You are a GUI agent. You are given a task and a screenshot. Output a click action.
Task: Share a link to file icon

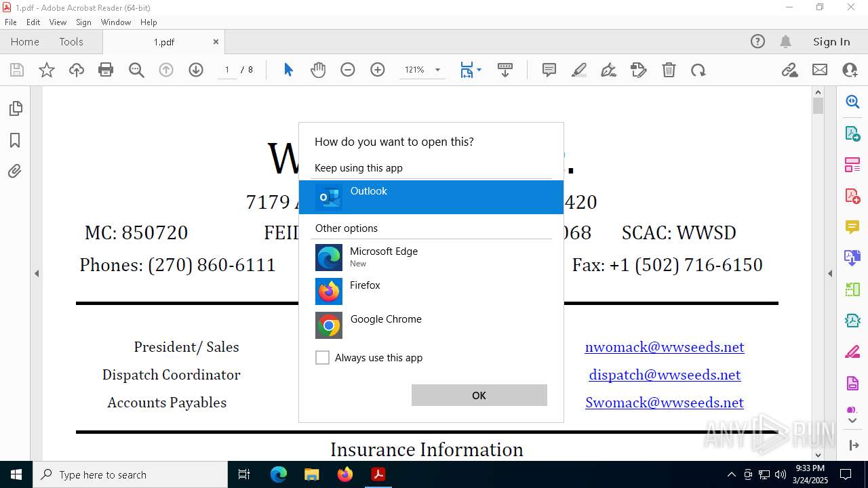790,70
